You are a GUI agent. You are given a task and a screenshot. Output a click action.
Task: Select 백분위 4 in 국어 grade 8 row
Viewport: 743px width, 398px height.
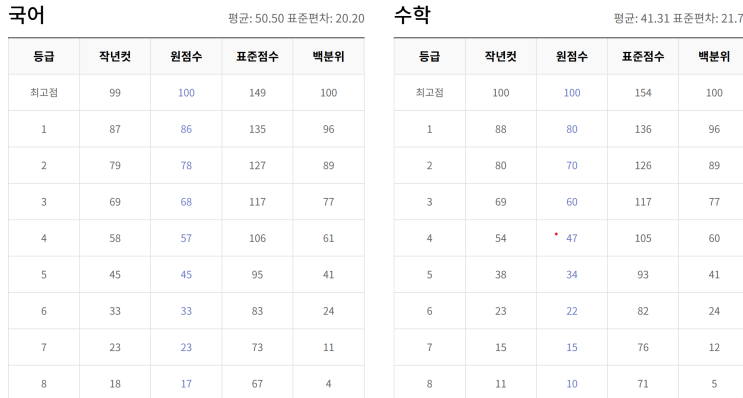coord(328,384)
